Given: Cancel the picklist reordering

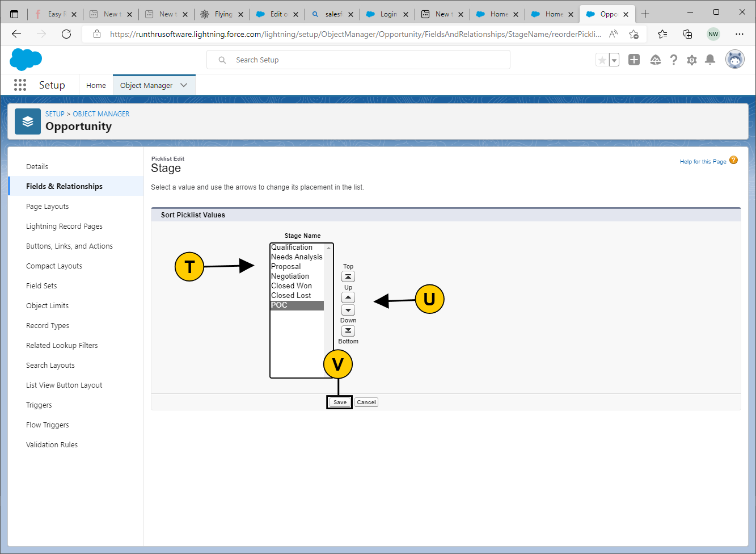Looking at the screenshot, I should tap(366, 402).
